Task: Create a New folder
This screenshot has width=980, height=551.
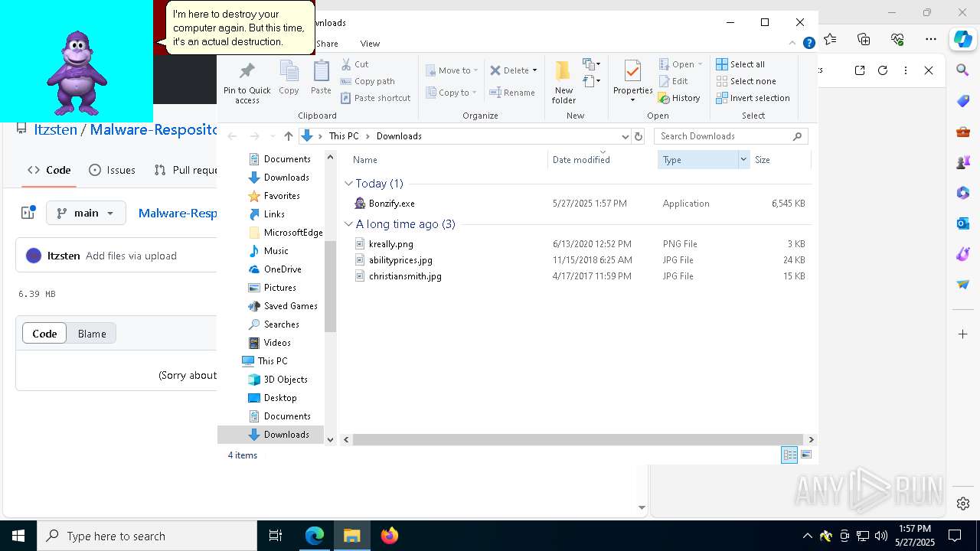Action: (x=563, y=82)
